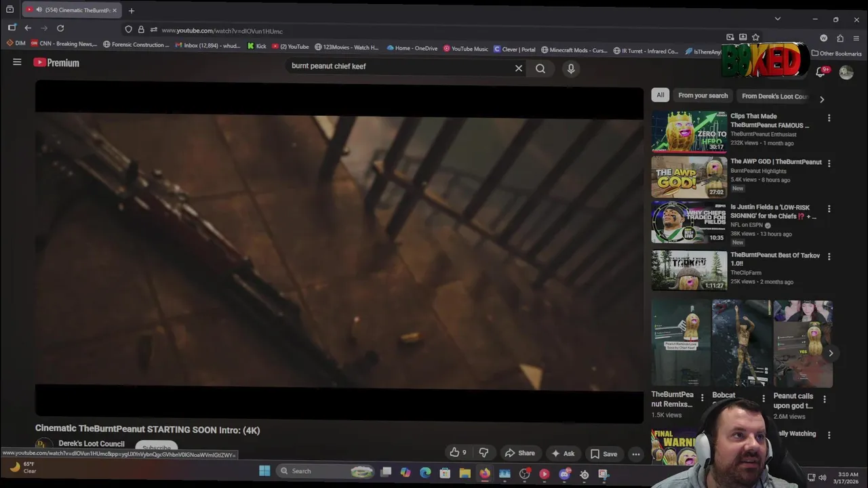The width and height of the screenshot is (868, 488).
Task: Open the YouTube Music bookmark
Action: click(466, 49)
